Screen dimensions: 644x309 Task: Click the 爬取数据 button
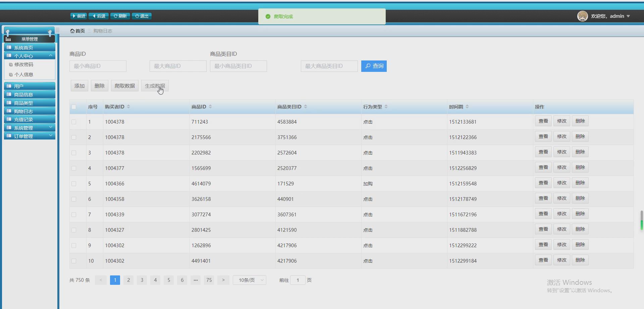pos(125,86)
